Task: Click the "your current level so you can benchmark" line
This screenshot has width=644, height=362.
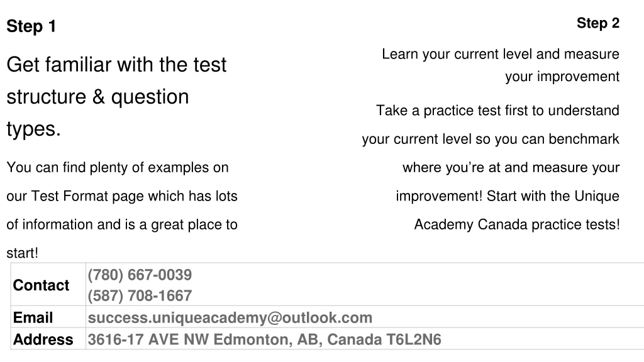Action: 491,139
